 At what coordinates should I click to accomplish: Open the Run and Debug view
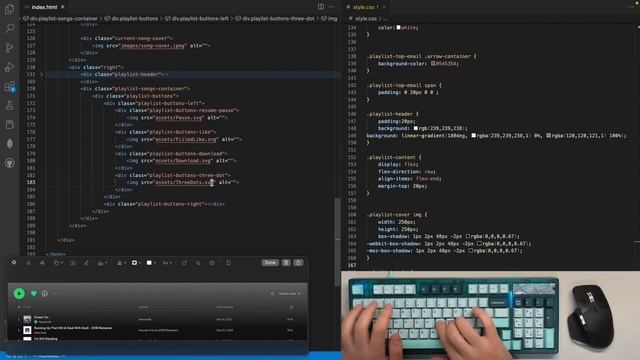coord(9,67)
